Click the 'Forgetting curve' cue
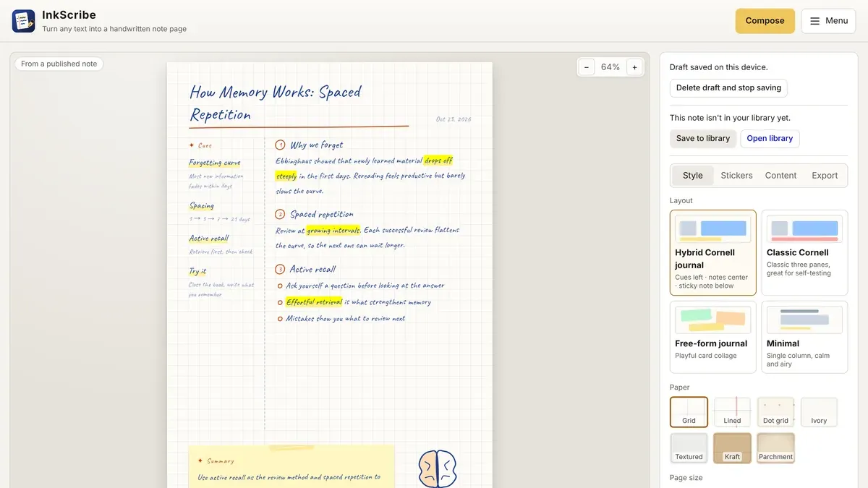868x488 pixels. click(215, 163)
